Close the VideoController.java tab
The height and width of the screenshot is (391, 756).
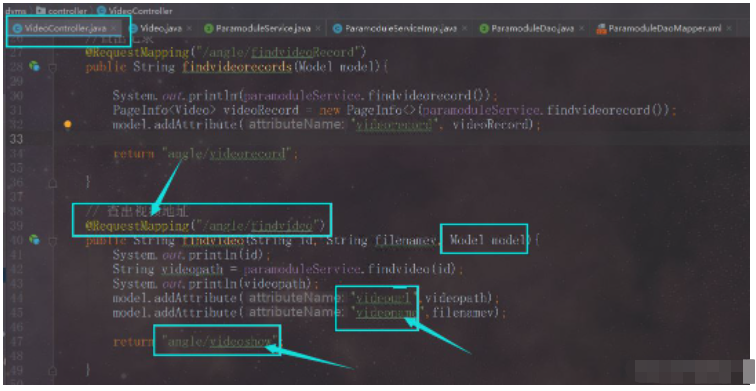point(114,28)
